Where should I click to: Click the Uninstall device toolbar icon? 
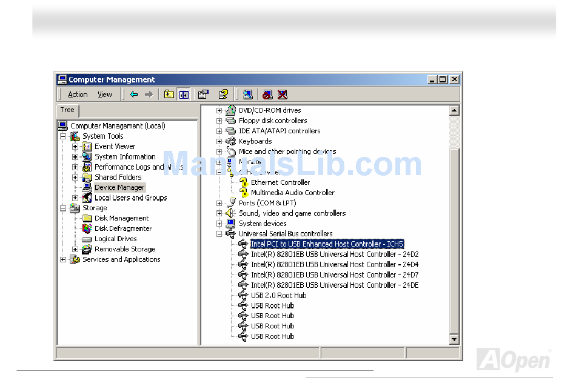coord(282,95)
